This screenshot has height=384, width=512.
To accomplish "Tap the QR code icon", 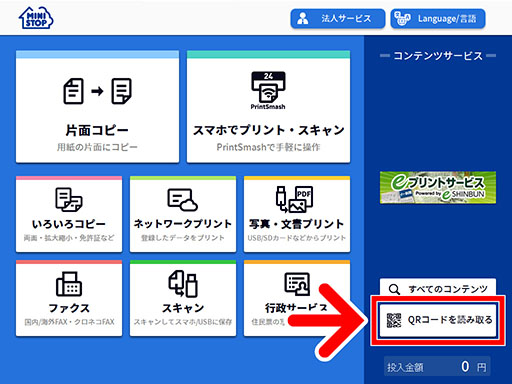I will pyautogui.click(x=394, y=320).
